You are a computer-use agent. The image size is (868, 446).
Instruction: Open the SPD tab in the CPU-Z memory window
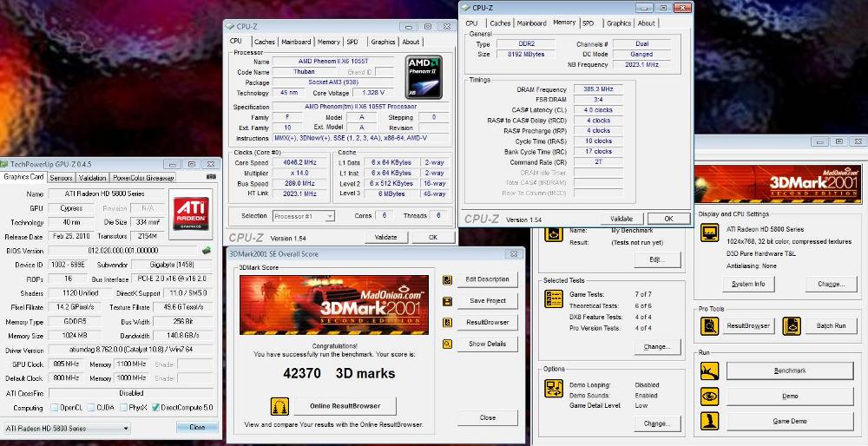[x=588, y=23]
